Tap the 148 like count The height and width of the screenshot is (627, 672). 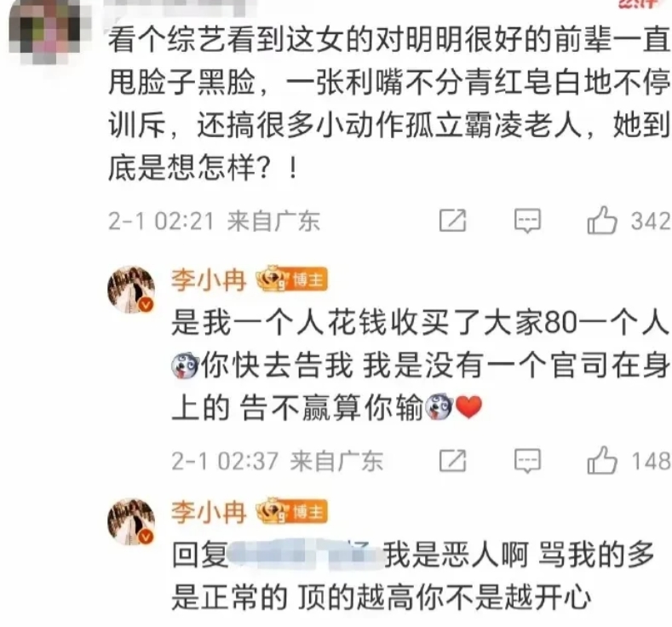[x=651, y=461]
